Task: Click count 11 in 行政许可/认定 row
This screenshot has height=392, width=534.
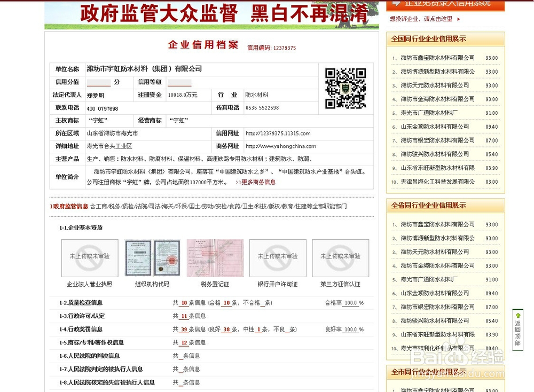Action: [184, 316]
